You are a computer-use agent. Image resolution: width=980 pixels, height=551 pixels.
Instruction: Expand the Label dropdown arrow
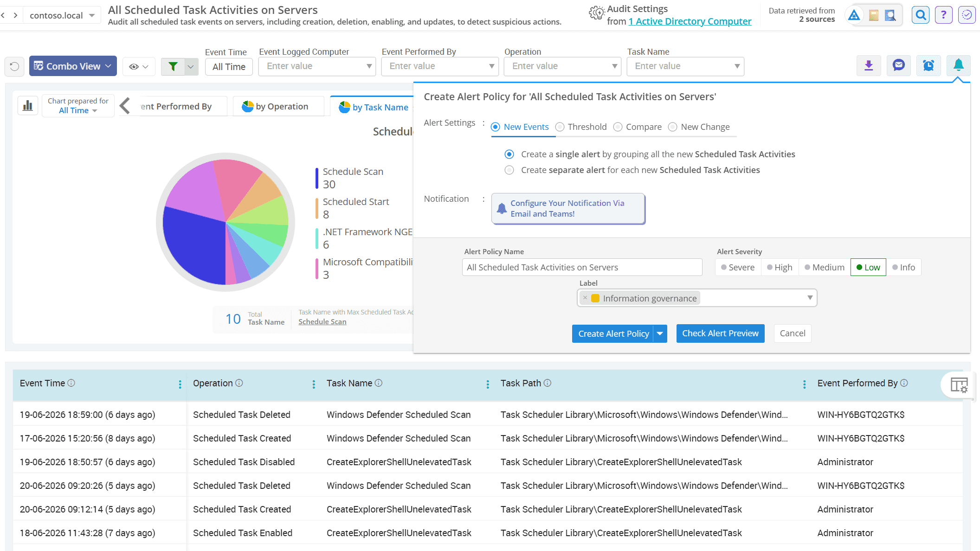pyautogui.click(x=810, y=298)
